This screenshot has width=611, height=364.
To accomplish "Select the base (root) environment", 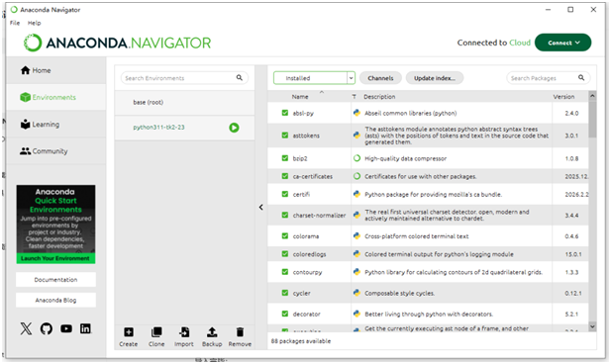I will pos(185,103).
